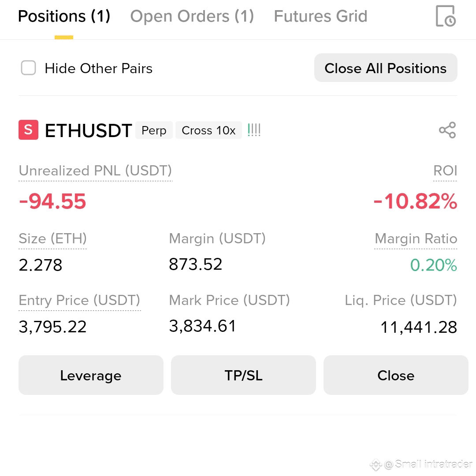
Task: Tap the red S short badge
Action: pyautogui.click(x=28, y=130)
